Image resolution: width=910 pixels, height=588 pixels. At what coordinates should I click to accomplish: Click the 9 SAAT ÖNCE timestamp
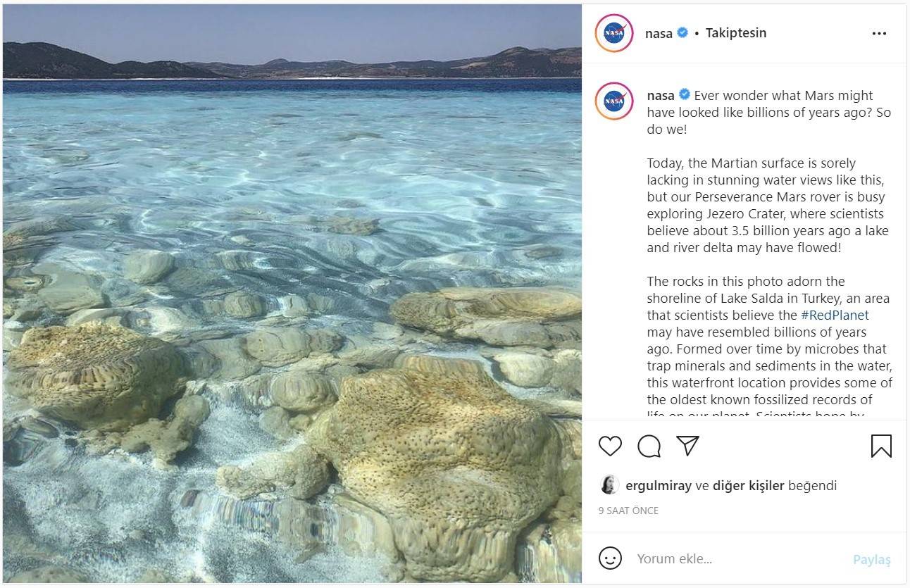click(628, 511)
